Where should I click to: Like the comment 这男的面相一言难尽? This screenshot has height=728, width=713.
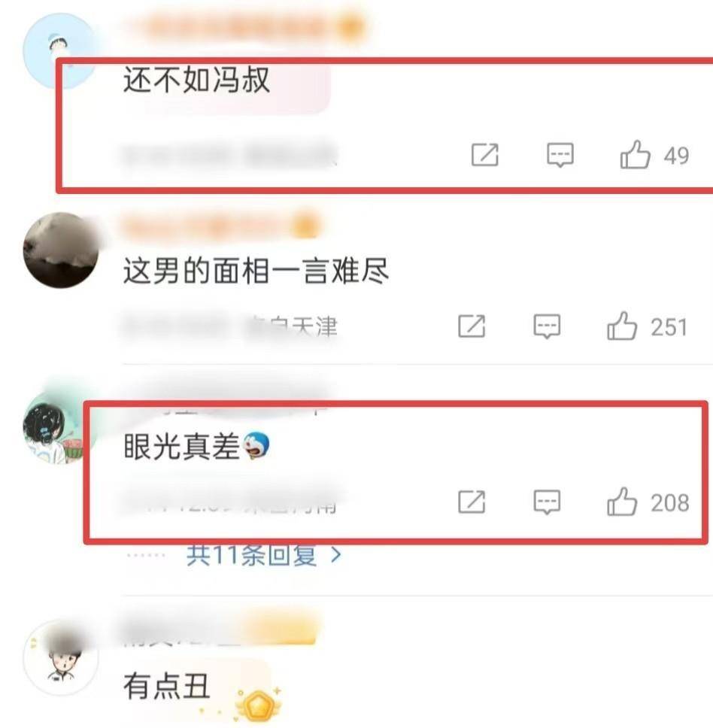point(622,326)
